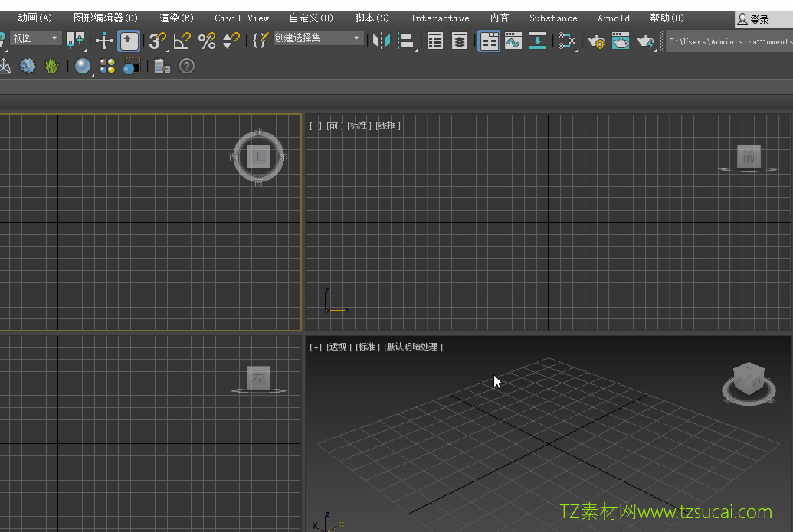Open the [标准] menu in the front viewport
Image resolution: width=793 pixels, height=532 pixels.
[359, 126]
